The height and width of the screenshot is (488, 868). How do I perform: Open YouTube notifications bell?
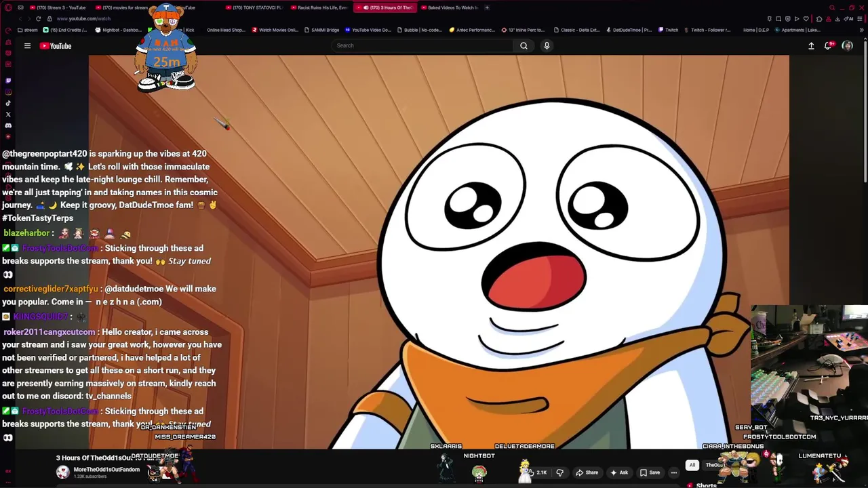828,46
